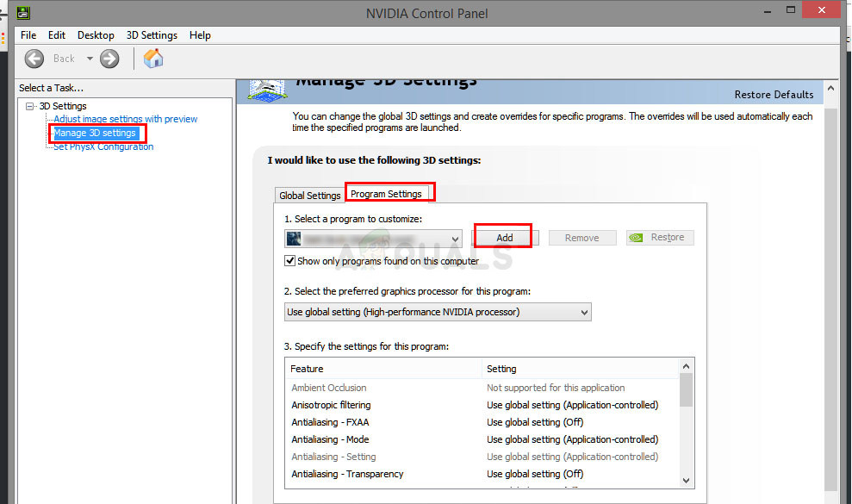Open the Edit menu
This screenshot has height=504, width=852.
click(x=57, y=35)
